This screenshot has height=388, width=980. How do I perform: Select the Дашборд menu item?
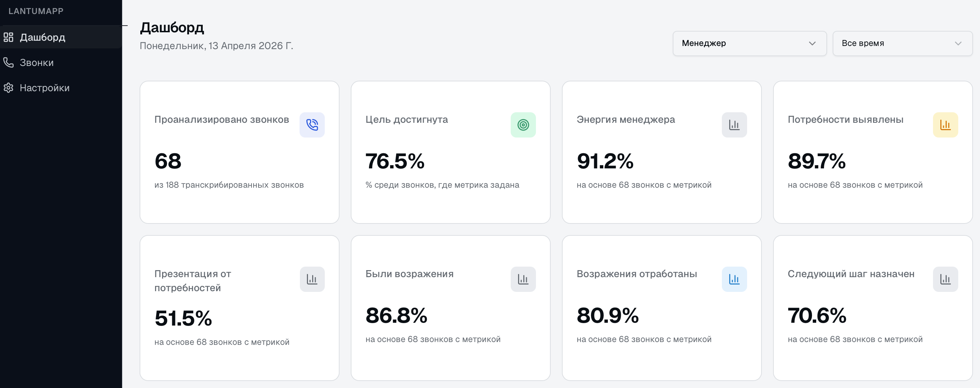[42, 37]
